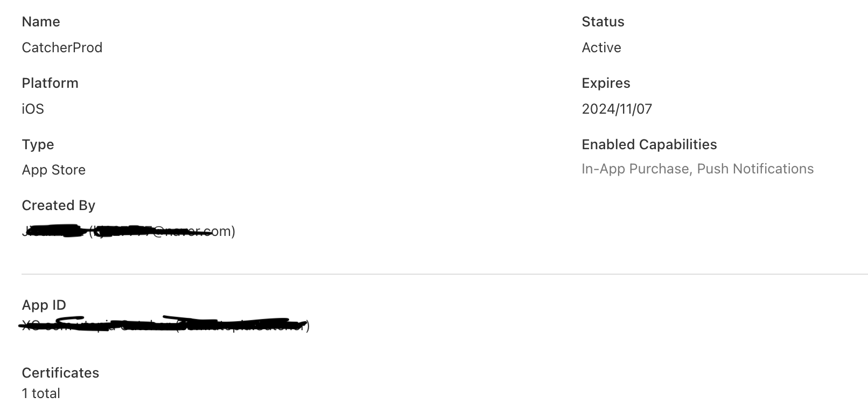This screenshot has width=868, height=418.
Task: Select the Active status value
Action: pos(601,47)
